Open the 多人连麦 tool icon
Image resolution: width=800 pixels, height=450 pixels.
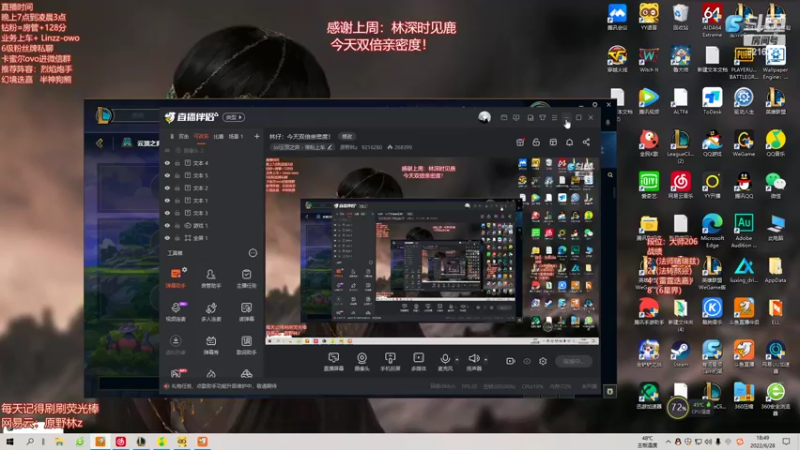click(x=211, y=311)
